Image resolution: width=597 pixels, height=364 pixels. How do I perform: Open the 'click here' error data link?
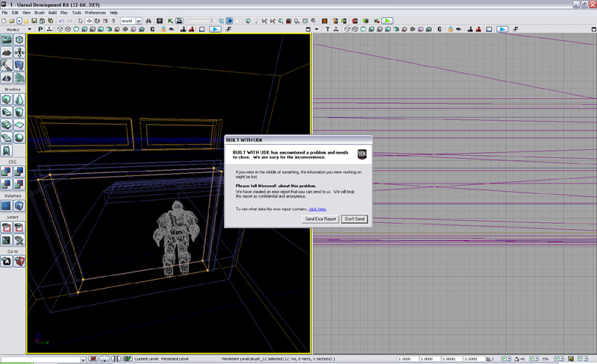317,209
